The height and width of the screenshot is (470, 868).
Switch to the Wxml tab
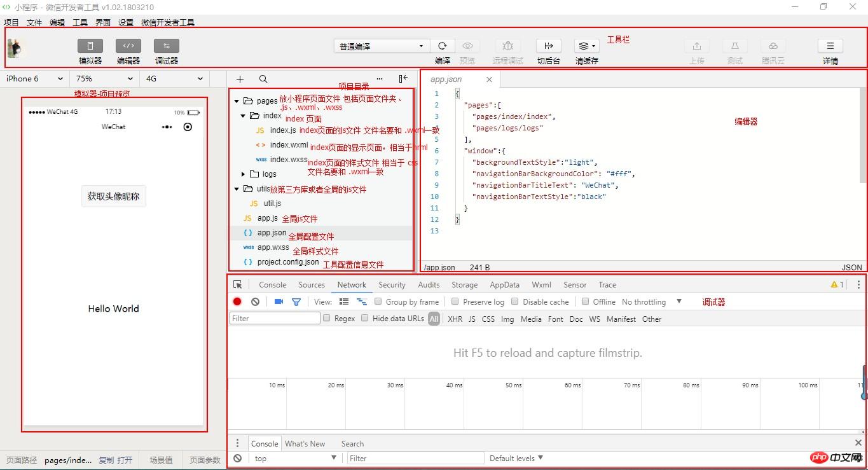pos(542,285)
